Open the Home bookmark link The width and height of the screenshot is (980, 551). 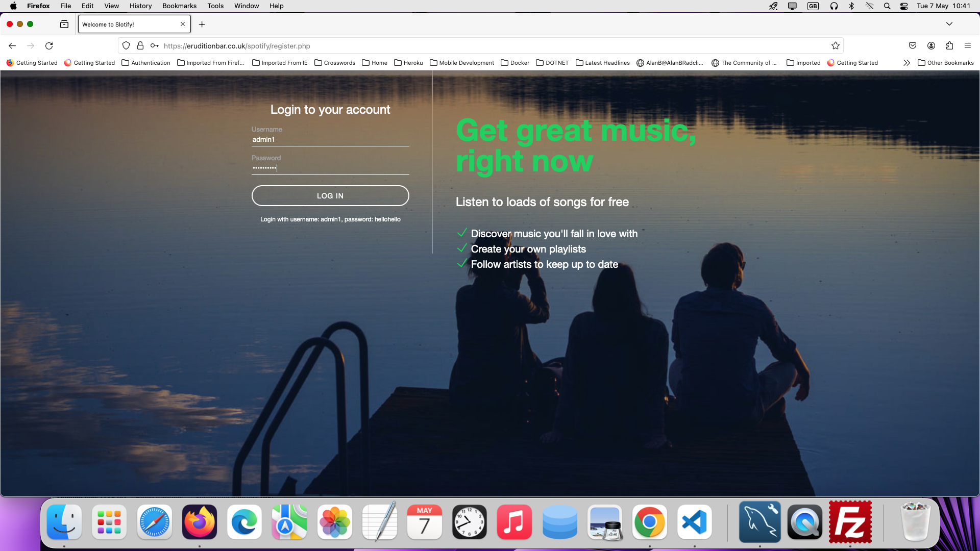375,63
